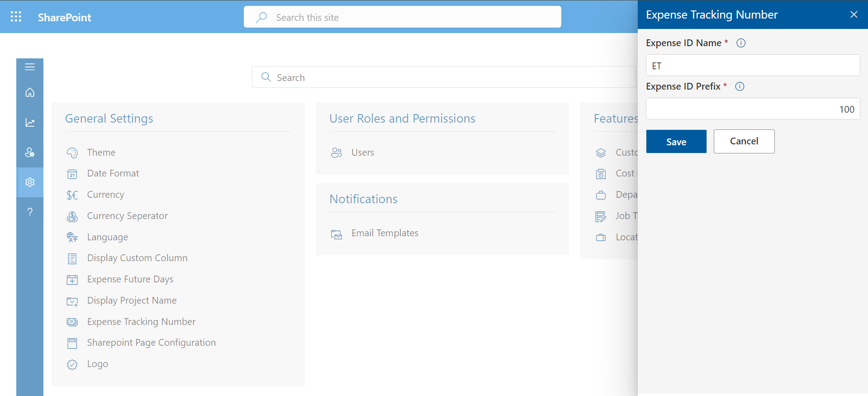Open the SharePoint app launcher grid

(16, 17)
